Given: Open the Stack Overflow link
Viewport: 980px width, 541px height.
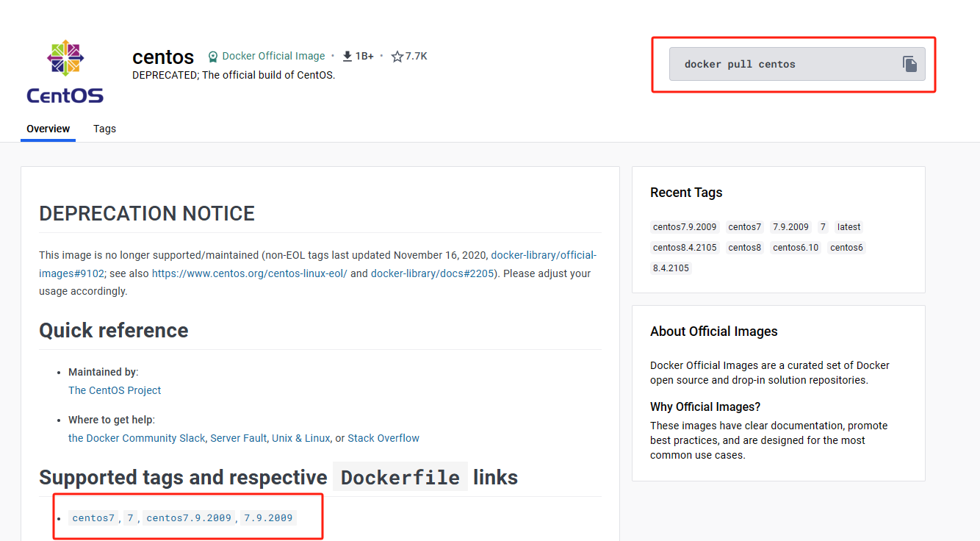Looking at the screenshot, I should click(x=383, y=438).
